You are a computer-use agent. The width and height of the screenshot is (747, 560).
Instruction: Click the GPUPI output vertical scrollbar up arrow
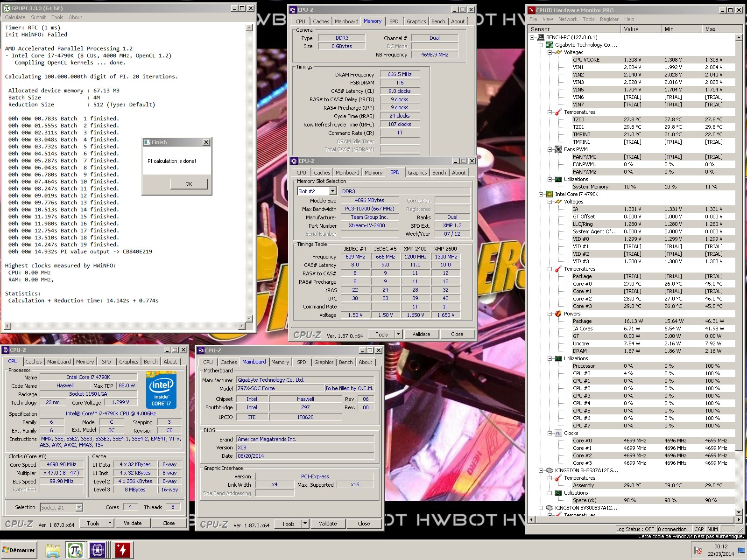pos(249,28)
